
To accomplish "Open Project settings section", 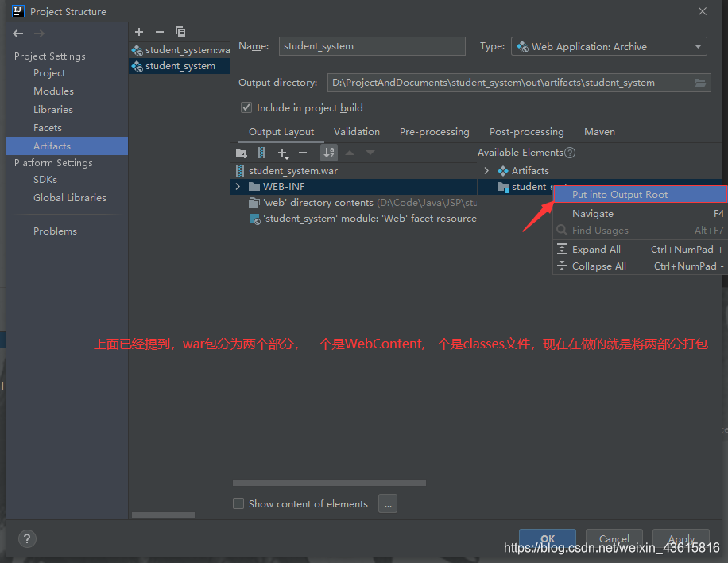I will (x=49, y=73).
